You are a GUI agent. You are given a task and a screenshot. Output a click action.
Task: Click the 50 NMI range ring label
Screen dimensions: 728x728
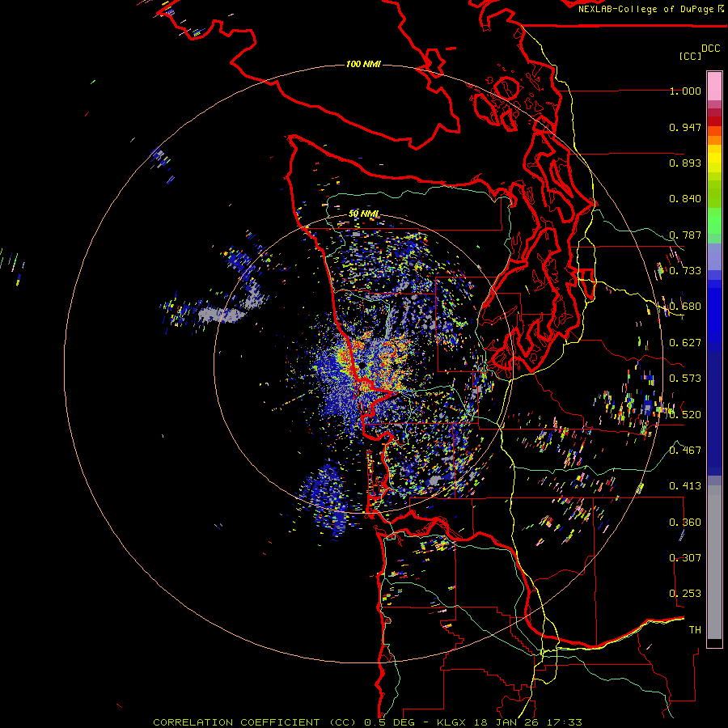coord(364,214)
